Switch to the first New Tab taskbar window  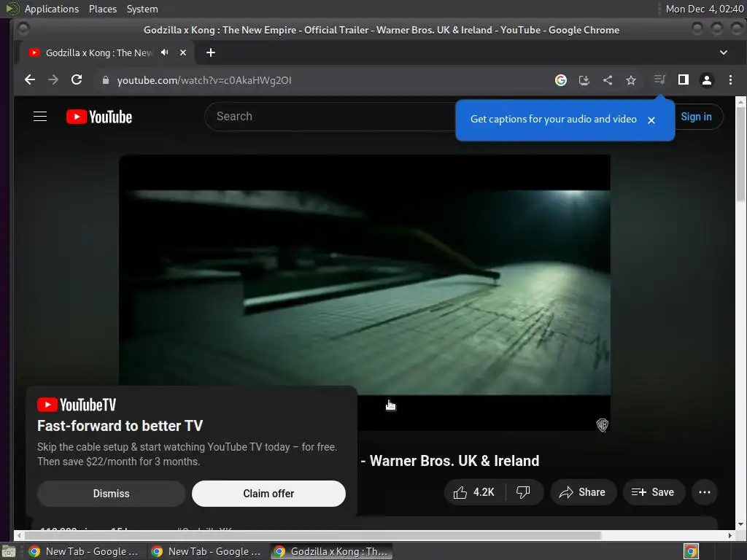pos(85,551)
